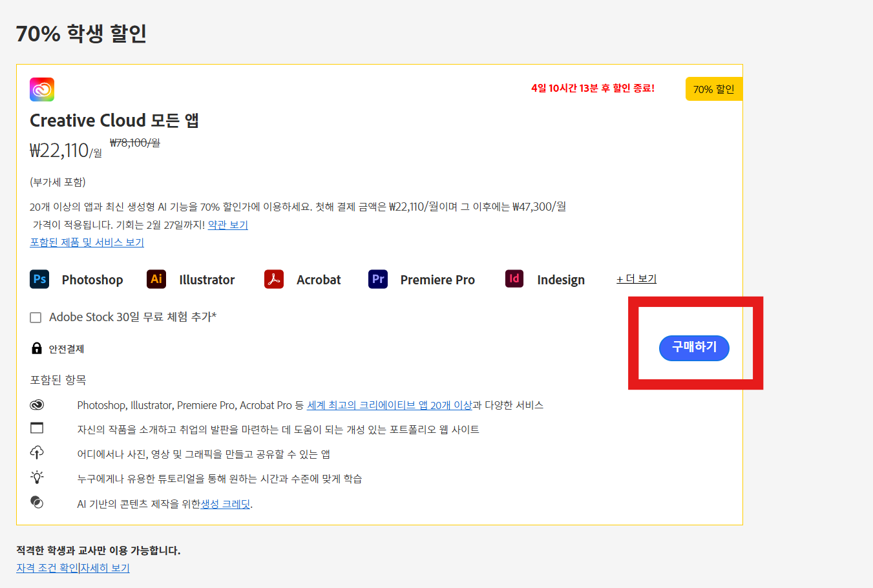873x588 pixels.
Task: Click the cloud upload icon beside the sharing line
Action: (x=37, y=452)
